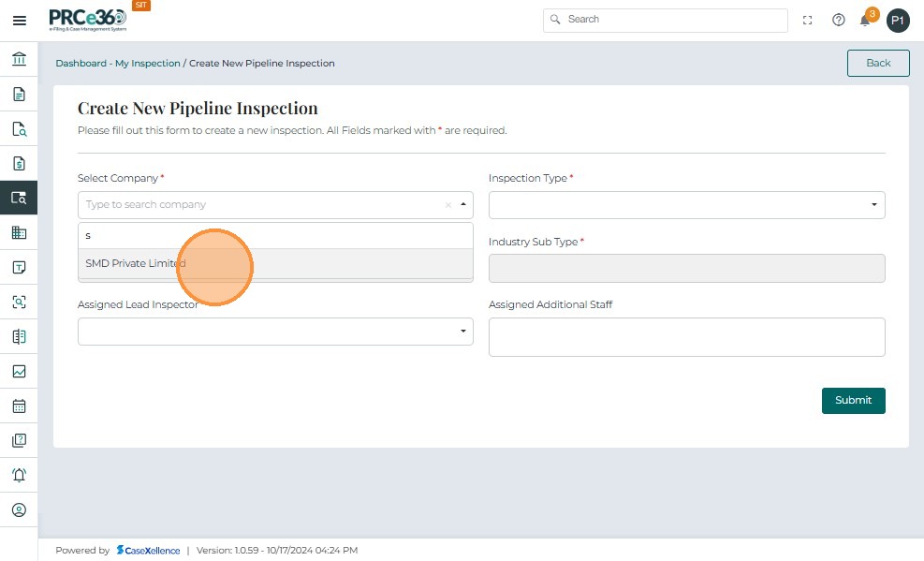Image resolution: width=924 pixels, height=561 pixels.
Task: Focus the Assigned Additional Staff field
Action: (x=686, y=337)
